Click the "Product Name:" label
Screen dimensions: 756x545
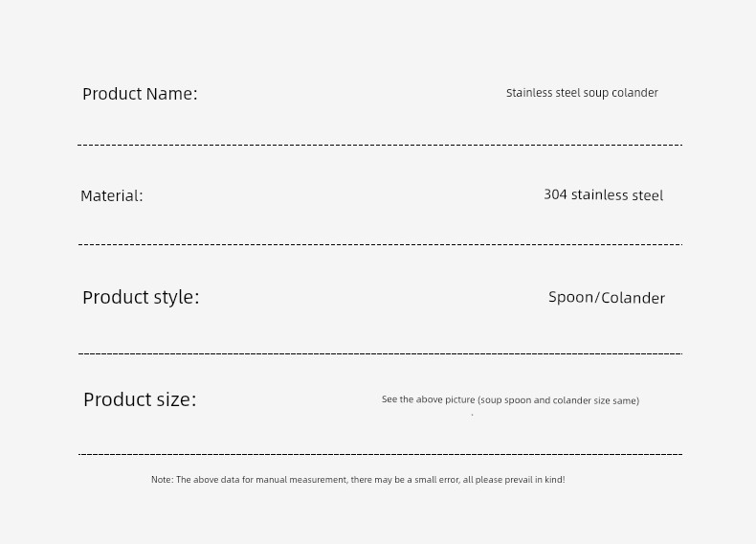[140, 94]
